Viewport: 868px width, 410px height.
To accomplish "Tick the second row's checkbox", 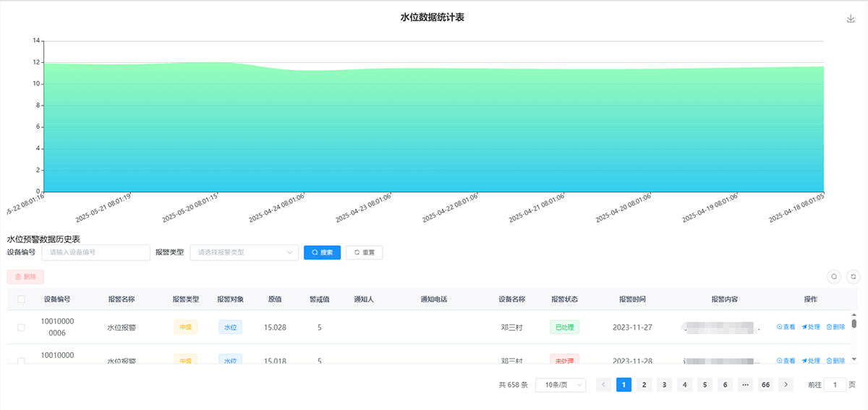I will pyautogui.click(x=22, y=360).
